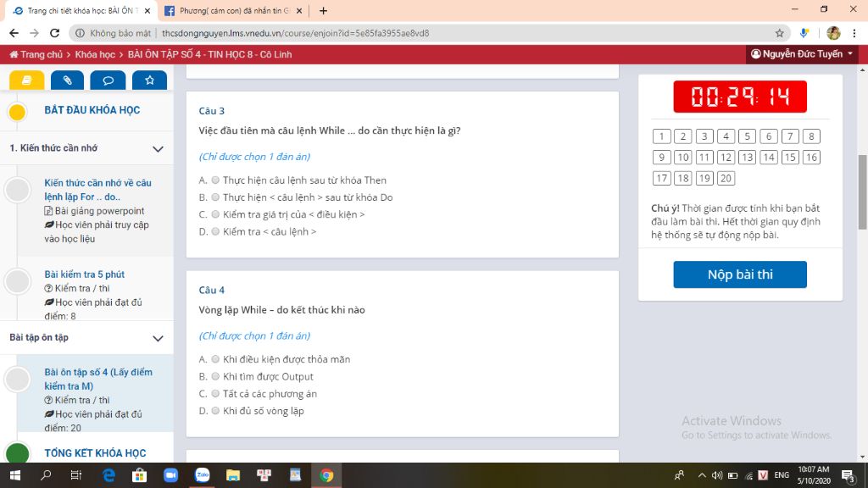Click the site info not-secure icon

(80, 33)
